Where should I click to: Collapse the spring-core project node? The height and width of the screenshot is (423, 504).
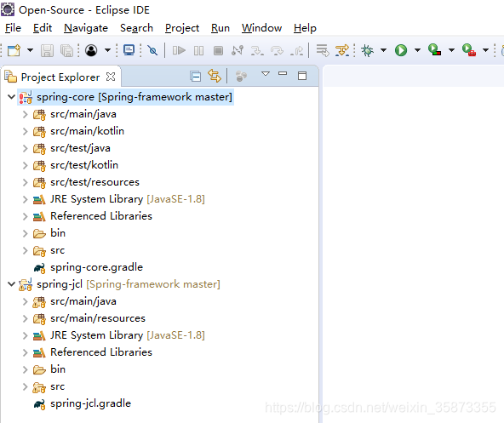click(12, 97)
